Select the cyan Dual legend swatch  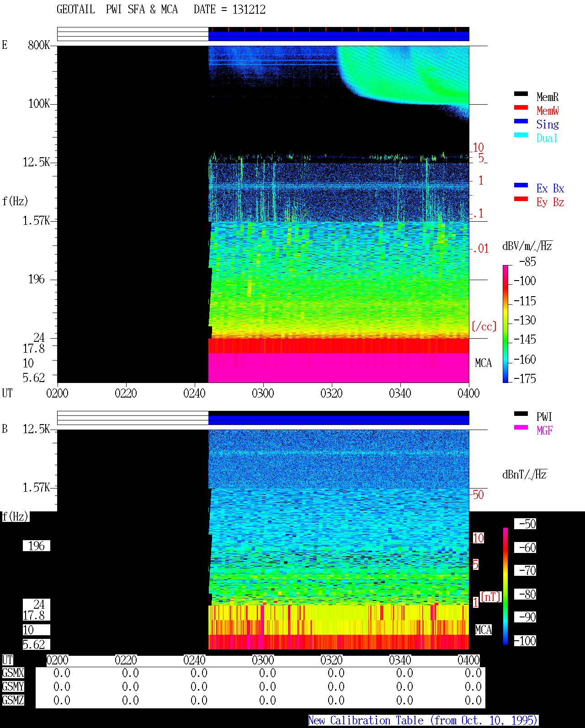521,135
